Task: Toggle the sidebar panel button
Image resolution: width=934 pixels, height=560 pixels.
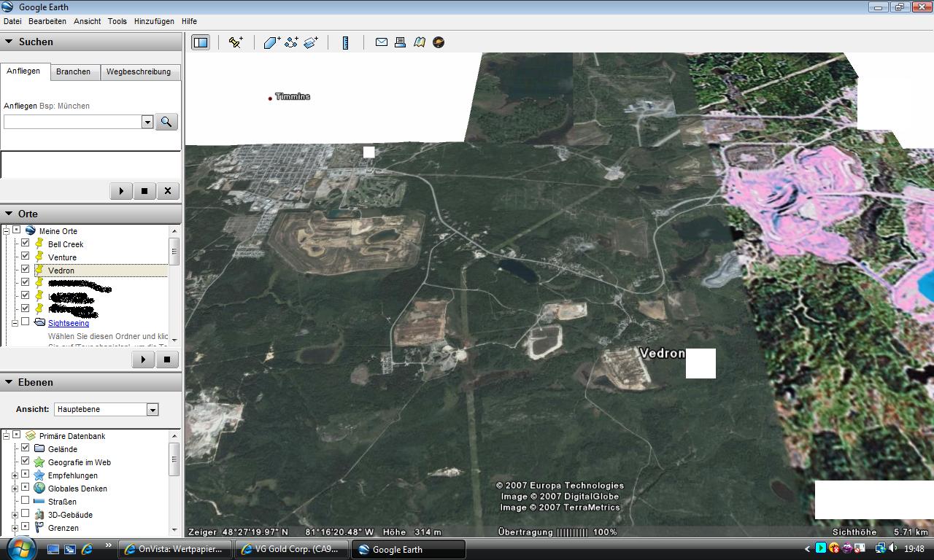Action: pos(200,42)
